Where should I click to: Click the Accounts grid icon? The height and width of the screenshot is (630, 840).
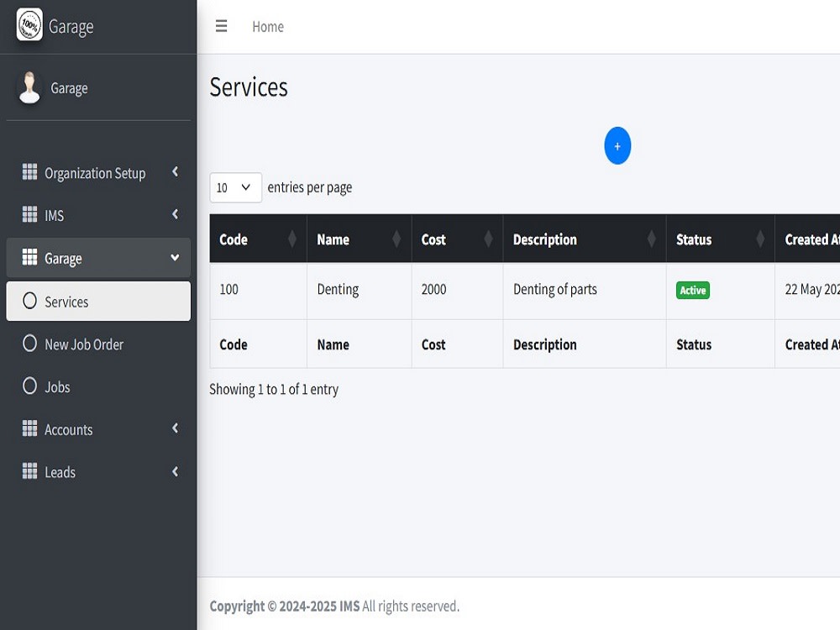29,428
